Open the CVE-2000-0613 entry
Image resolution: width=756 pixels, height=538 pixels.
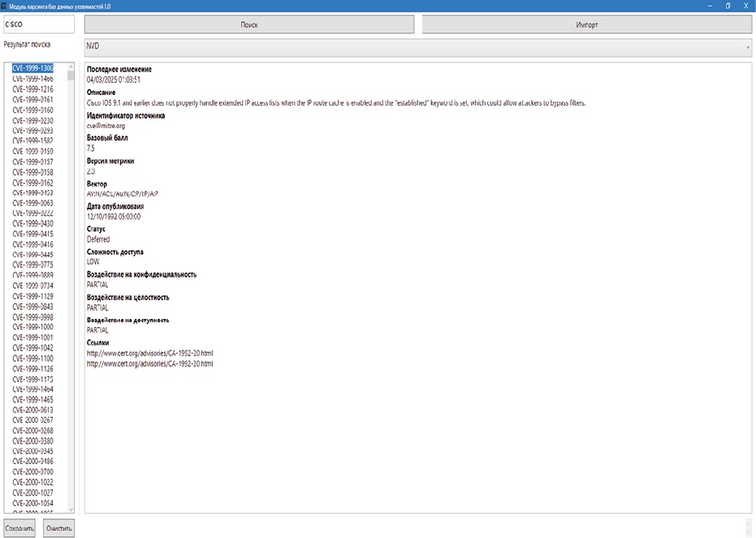point(32,410)
